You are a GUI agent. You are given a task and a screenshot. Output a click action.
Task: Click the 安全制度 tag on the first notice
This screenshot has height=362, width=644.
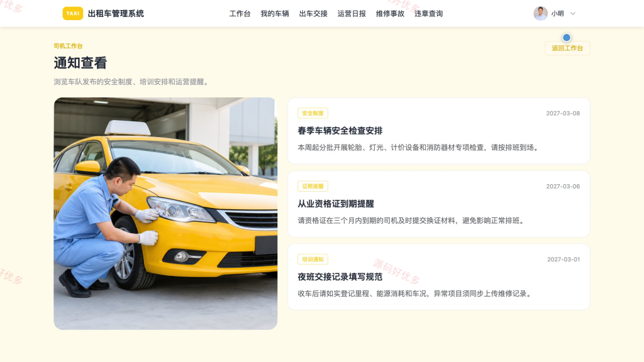[x=313, y=113]
